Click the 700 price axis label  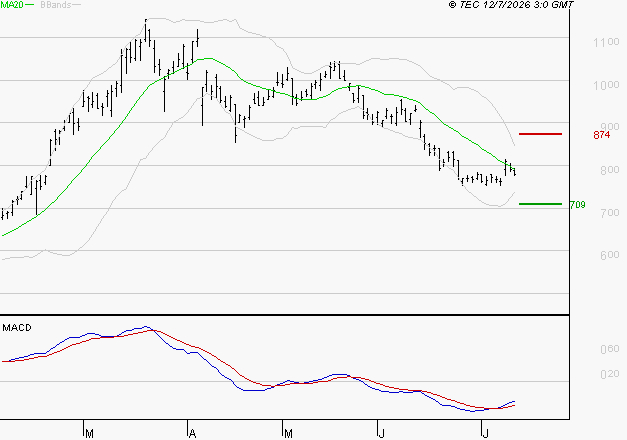[610, 212]
